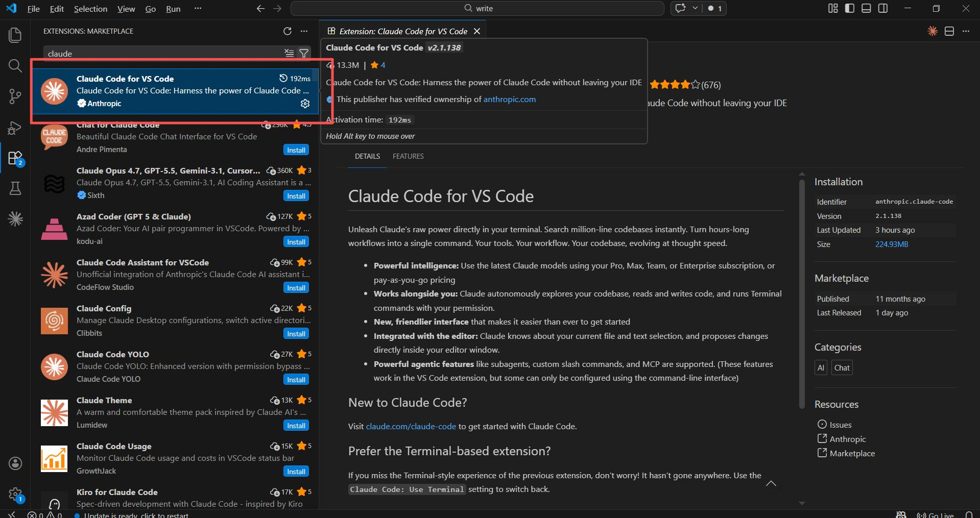Screen dimensions: 980x518
Task: Go back with the navigation arrow
Action: pyautogui.click(x=260, y=8)
